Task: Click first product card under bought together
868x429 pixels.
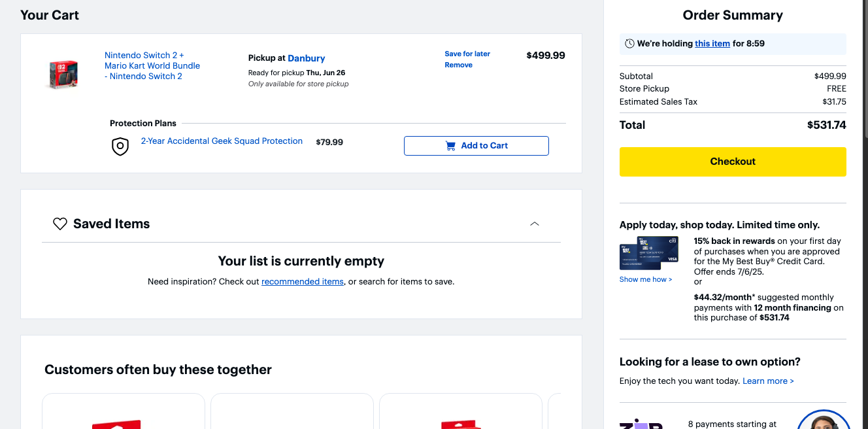Action: coord(124,411)
